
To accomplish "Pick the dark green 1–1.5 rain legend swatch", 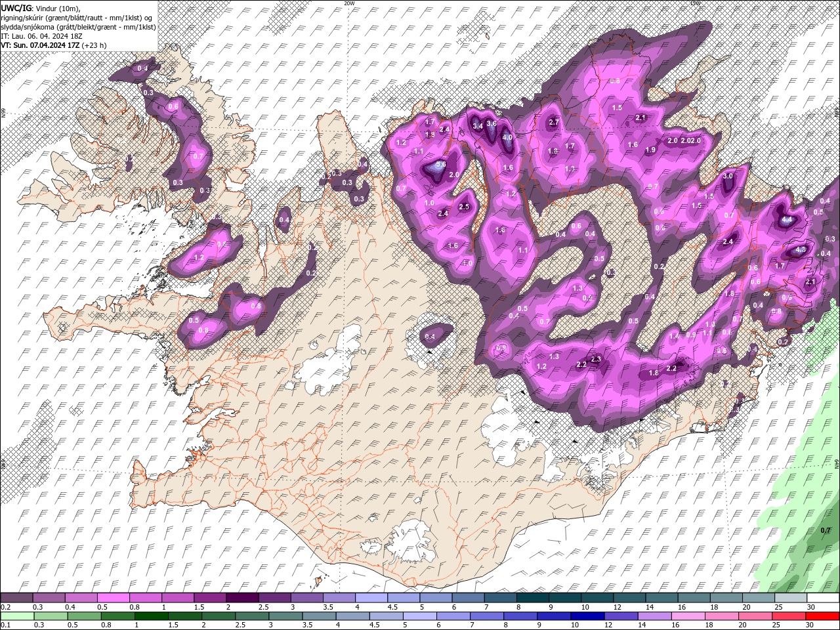I will [152, 616].
